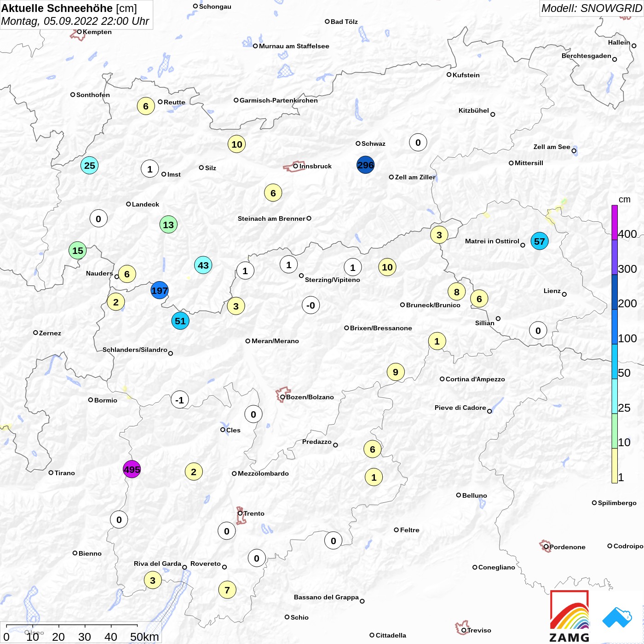Viewport: 644px width, 644px height.
Task: Click the Brixen/Bressanone label
Action: coord(381,328)
